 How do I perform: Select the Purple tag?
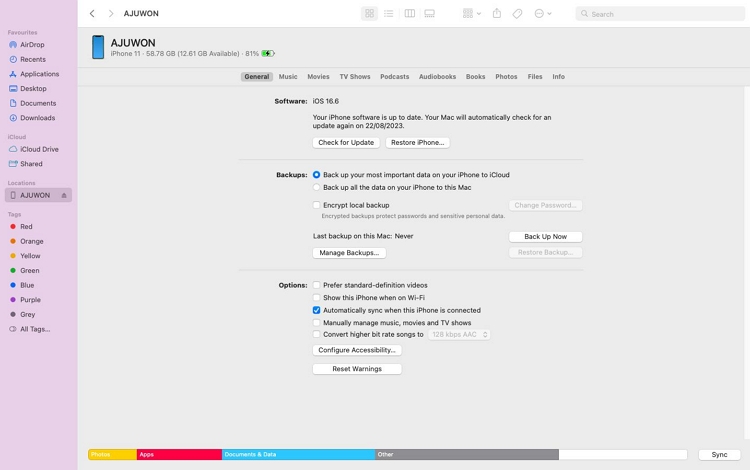(x=30, y=300)
